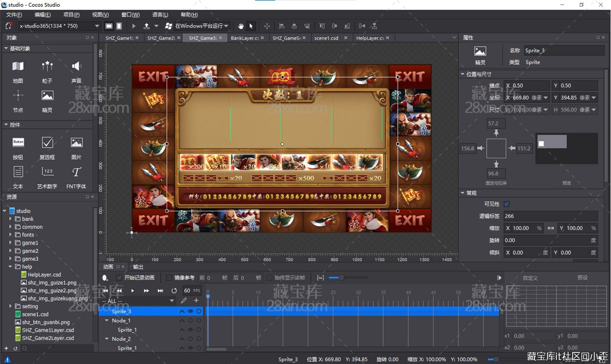The height and width of the screenshot is (364, 611).
Task: Hide Sprite_3 using its eye icon
Action: [x=190, y=311]
